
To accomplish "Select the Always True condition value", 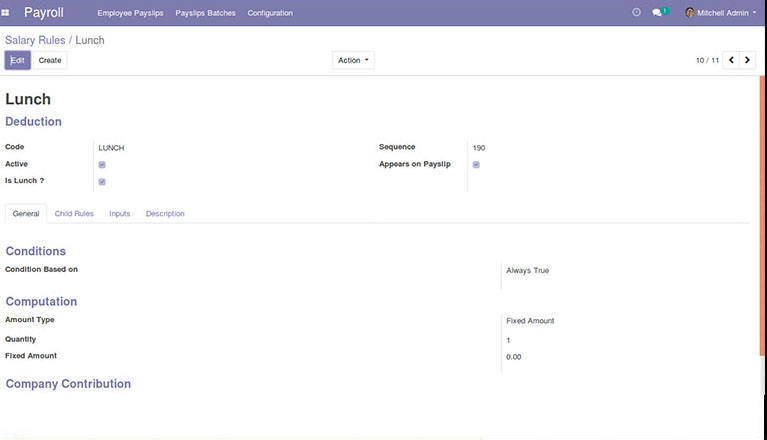I will coord(527,270).
